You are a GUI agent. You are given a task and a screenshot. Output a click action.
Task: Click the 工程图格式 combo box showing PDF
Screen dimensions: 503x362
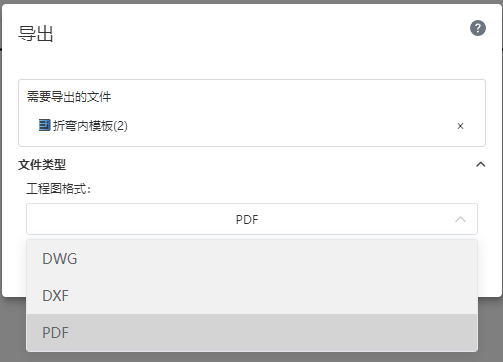pyautogui.click(x=252, y=219)
